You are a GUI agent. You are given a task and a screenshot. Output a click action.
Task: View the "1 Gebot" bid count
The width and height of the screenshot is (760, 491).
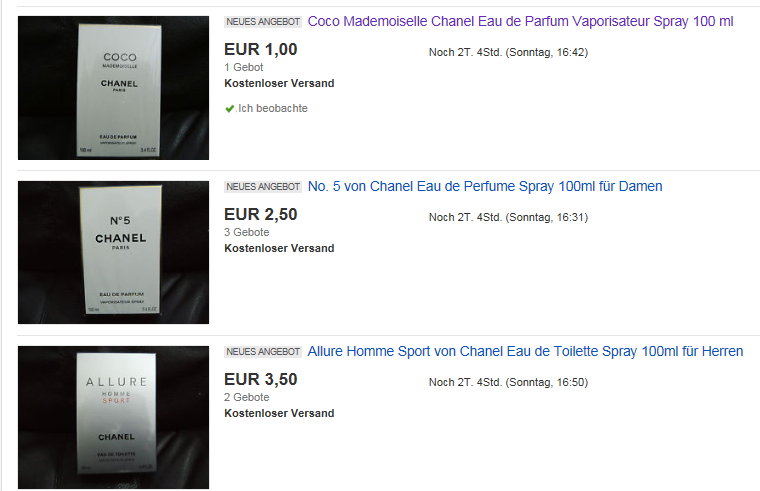point(244,67)
